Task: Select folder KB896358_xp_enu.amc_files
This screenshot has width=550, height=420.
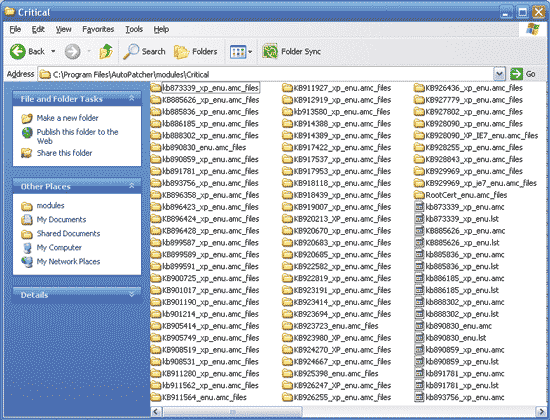Action: (205, 195)
